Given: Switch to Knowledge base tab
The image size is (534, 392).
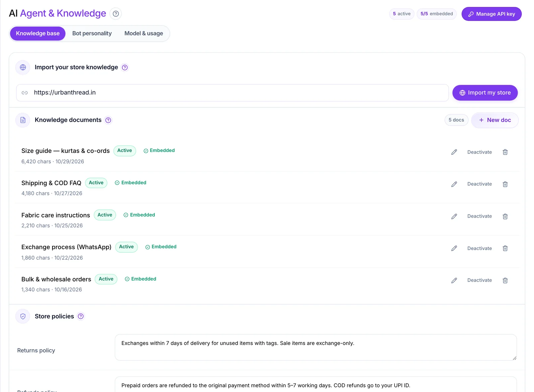Looking at the screenshot, I should coord(38,34).
